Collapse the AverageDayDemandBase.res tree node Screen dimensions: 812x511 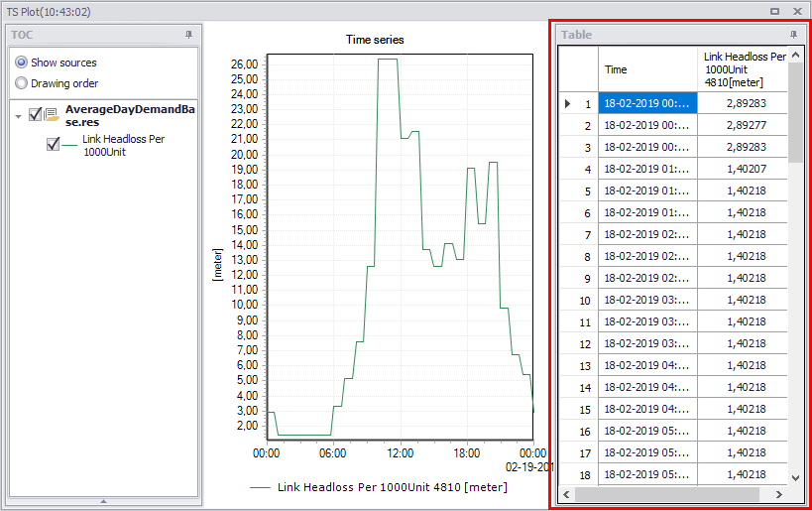(x=19, y=117)
